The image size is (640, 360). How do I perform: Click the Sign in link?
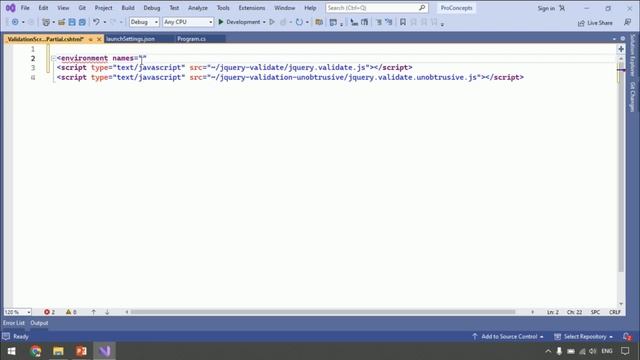546,8
